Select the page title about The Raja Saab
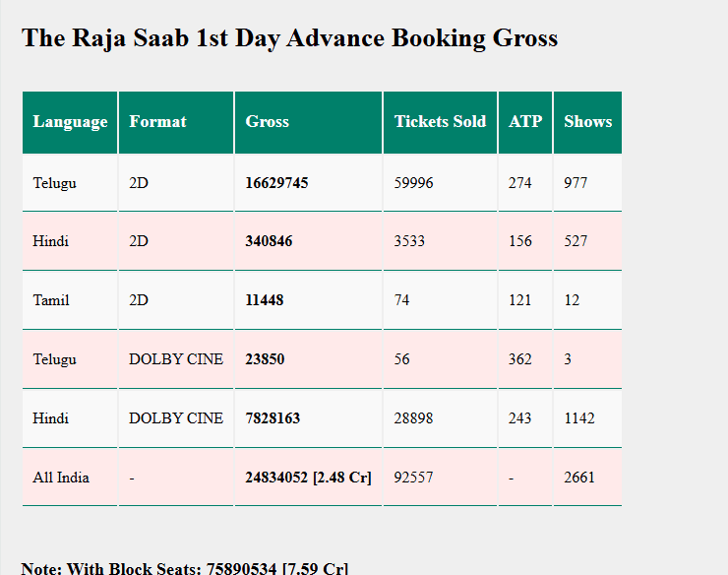This screenshot has height=575, width=728. click(x=289, y=38)
